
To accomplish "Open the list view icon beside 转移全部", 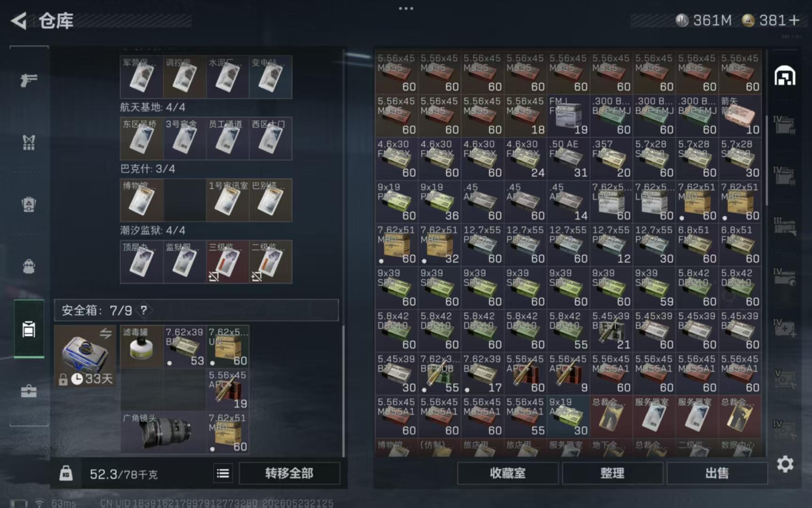I will click(x=223, y=473).
